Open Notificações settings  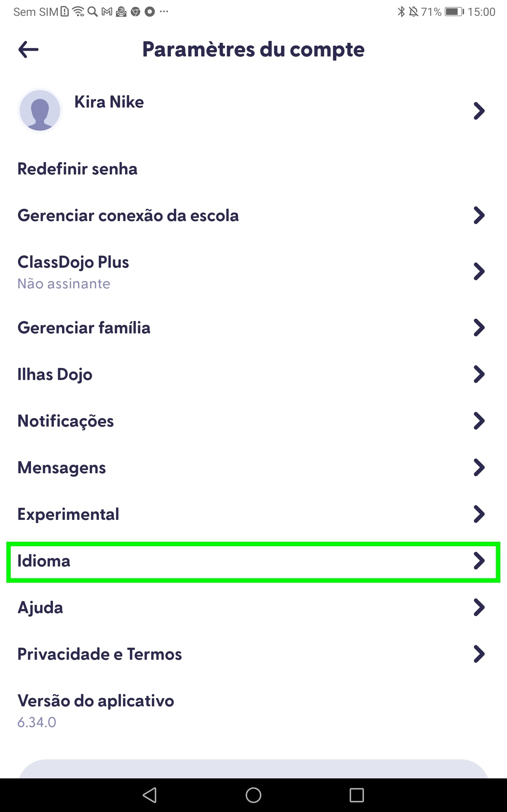[x=66, y=421]
